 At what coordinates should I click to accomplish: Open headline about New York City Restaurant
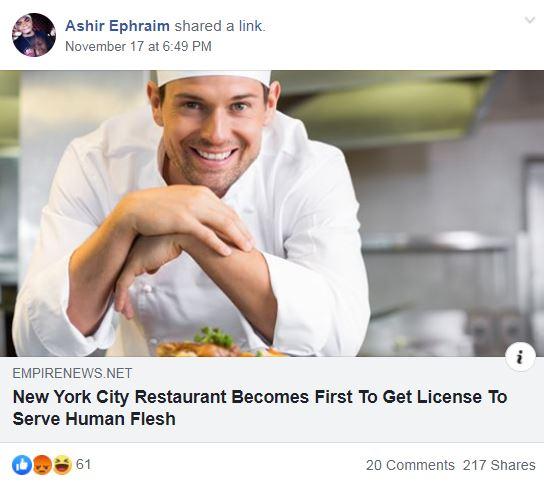(260, 408)
